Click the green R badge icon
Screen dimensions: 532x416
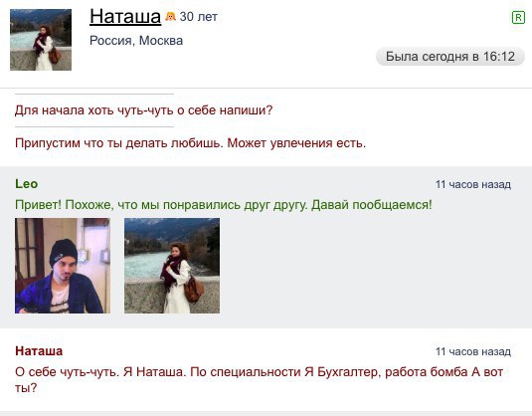[518, 17]
